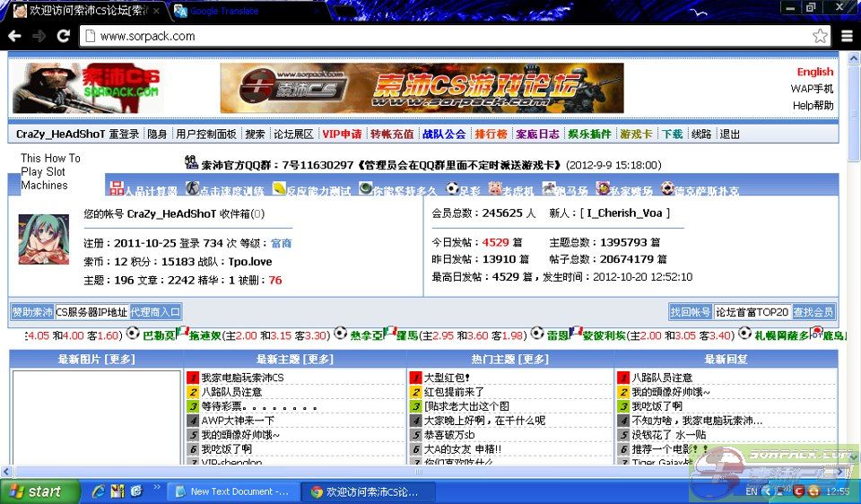Click the 代理商入口 button
The width and height of the screenshot is (861, 504).
click(155, 312)
